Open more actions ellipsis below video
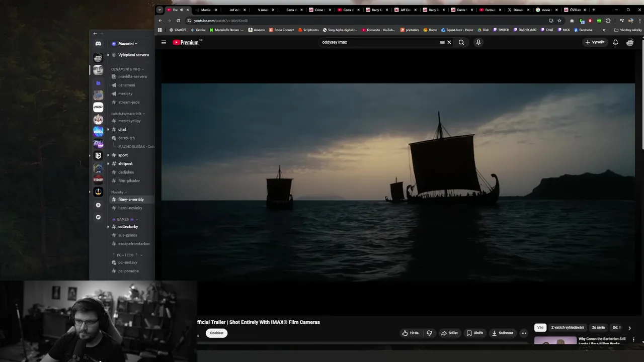This screenshot has height=362, width=644. (524, 333)
